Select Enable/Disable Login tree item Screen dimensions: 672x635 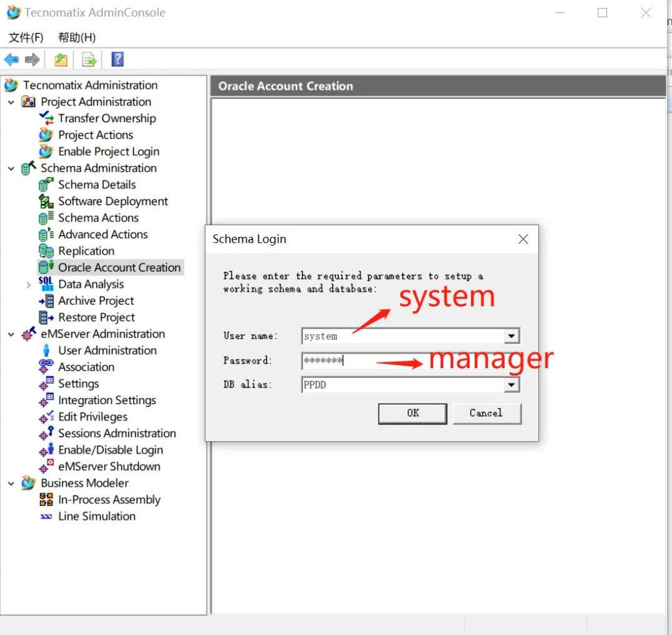tap(111, 450)
